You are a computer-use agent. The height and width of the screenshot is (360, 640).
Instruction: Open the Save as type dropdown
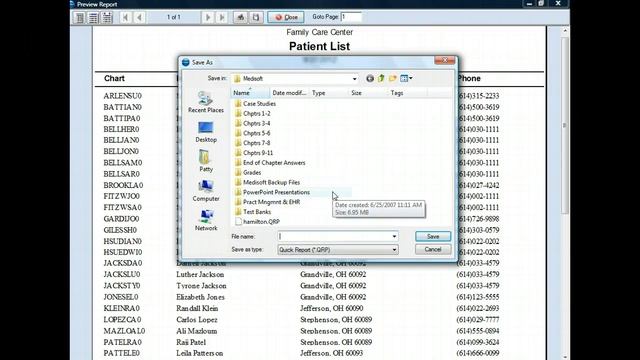coord(338,249)
